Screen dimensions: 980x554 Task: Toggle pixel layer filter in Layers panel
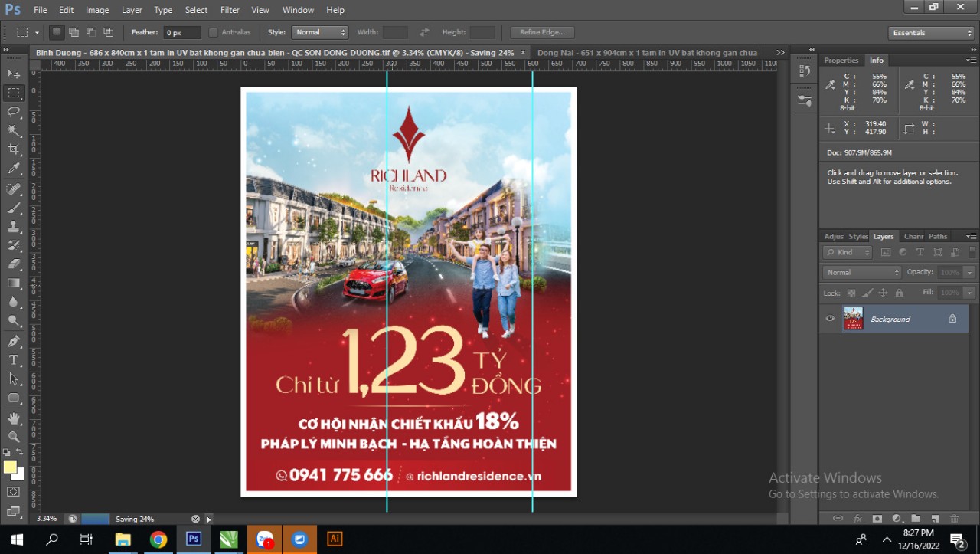(x=886, y=252)
